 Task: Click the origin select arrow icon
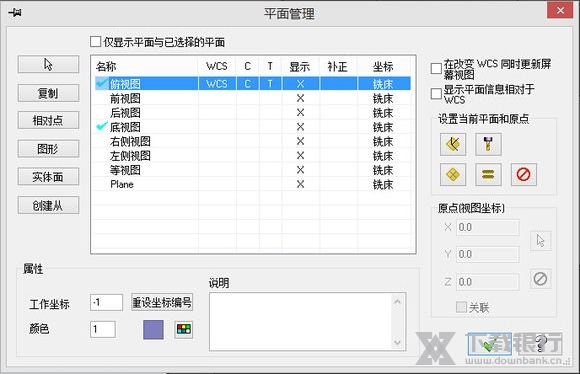click(x=540, y=241)
